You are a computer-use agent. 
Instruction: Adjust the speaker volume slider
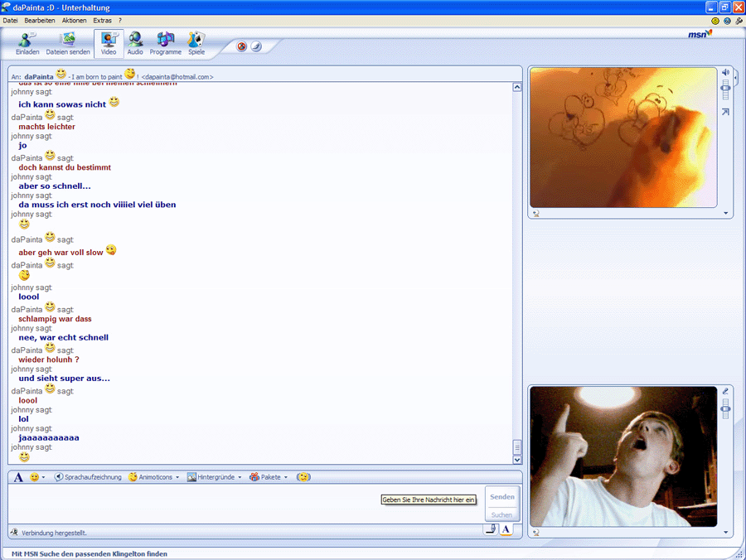click(x=726, y=88)
